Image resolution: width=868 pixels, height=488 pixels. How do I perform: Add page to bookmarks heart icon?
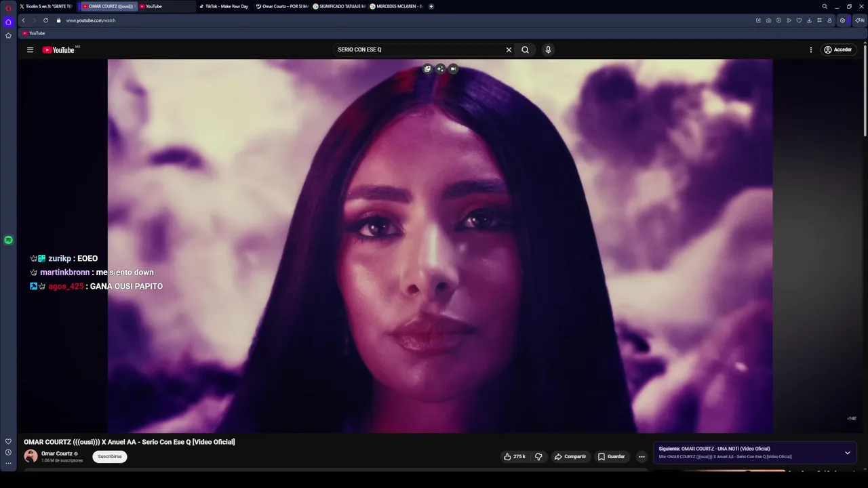(799, 20)
